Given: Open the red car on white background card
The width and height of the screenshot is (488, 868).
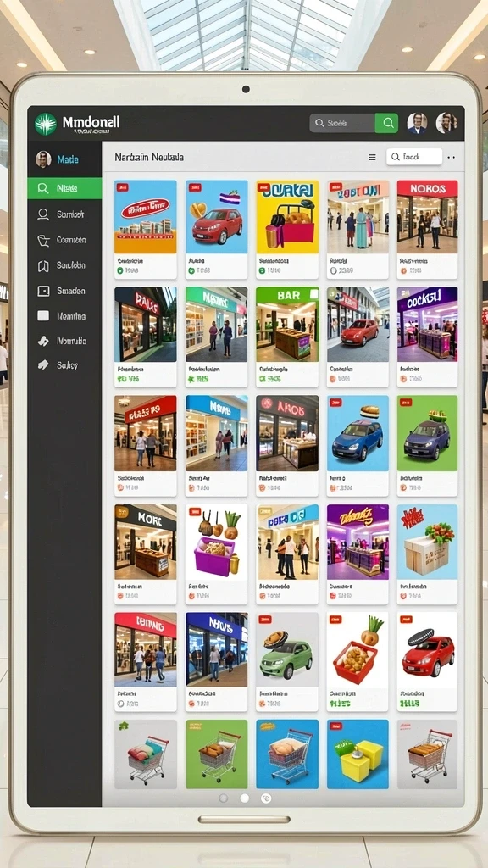Looking at the screenshot, I should click(x=427, y=661).
